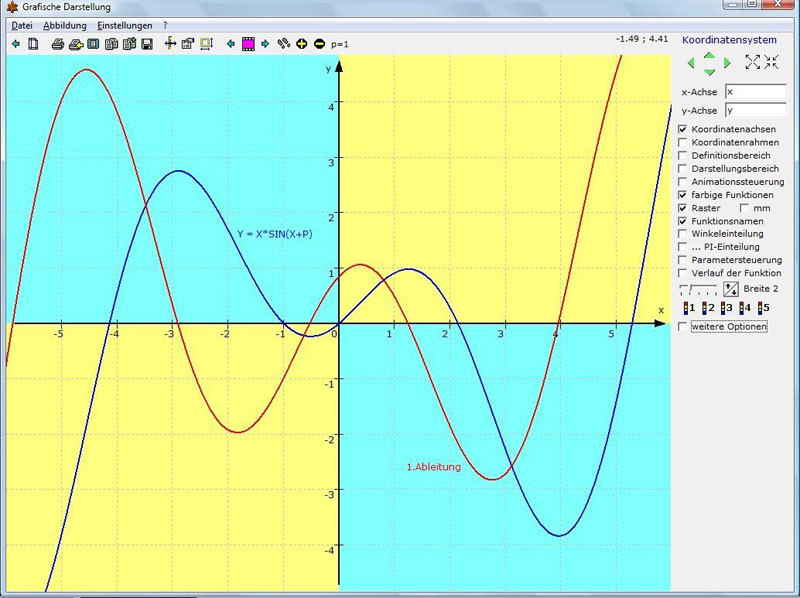The height and width of the screenshot is (598, 800).
Task: Increase parameter with the yellow plus icon
Action: pyautogui.click(x=302, y=44)
